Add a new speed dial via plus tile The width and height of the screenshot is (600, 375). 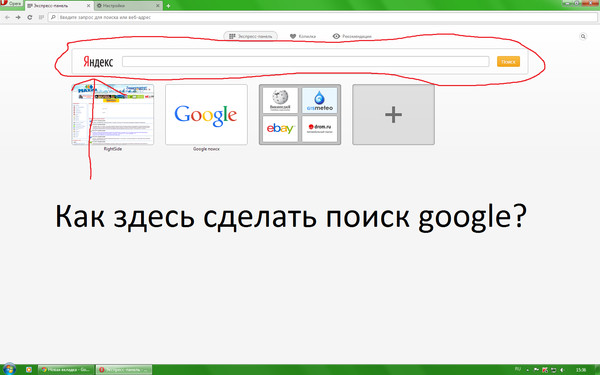click(x=393, y=114)
